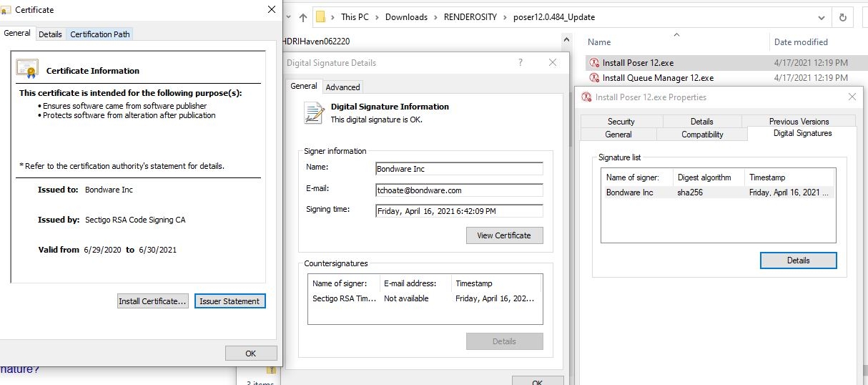Click the signed document icon beside Digital Signature Information
Viewport: 868px width, 385px height.
(313, 112)
